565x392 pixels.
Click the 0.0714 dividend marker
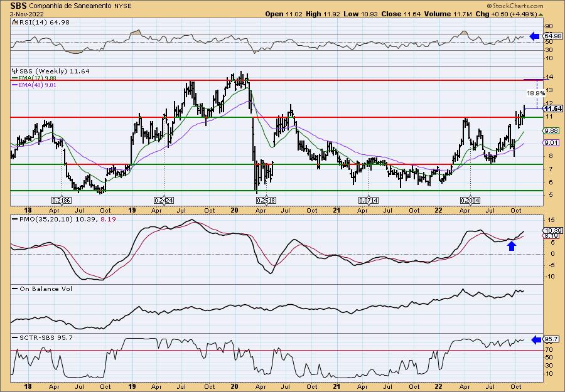369,200
